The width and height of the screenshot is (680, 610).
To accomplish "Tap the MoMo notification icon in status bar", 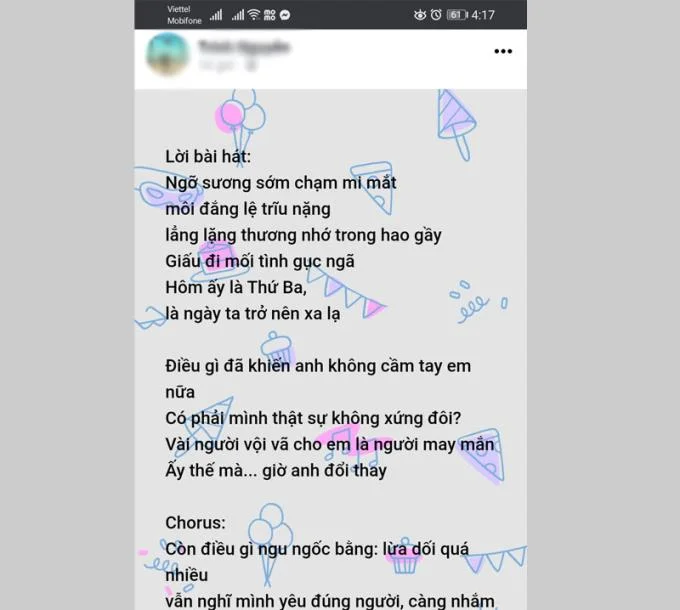I will (x=269, y=15).
